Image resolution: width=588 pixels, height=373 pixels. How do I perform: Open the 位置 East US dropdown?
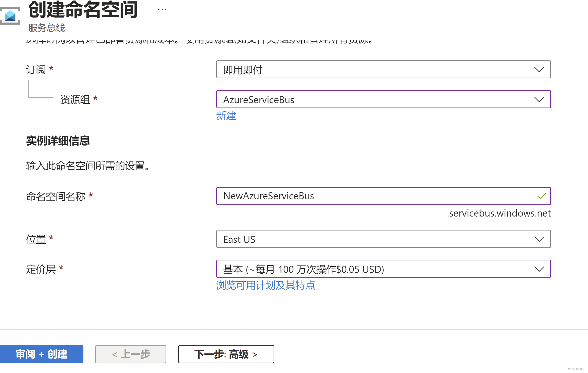pyautogui.click(x=383, y=239)
